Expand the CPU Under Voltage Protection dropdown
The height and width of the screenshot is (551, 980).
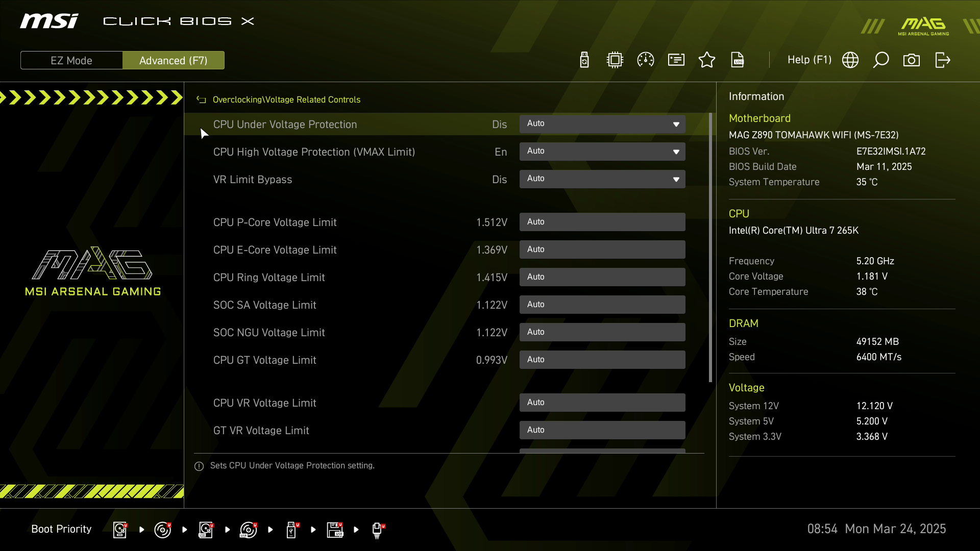click(x=602, y=124)
